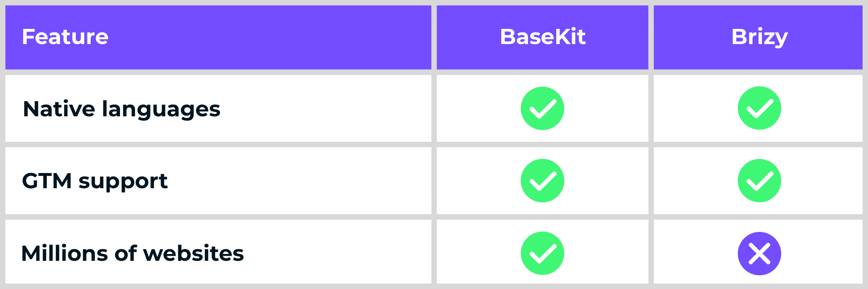Click BaseKit's green checkmark for Native languages
This screenshot has width=868, height=289.
click(542, 108)
